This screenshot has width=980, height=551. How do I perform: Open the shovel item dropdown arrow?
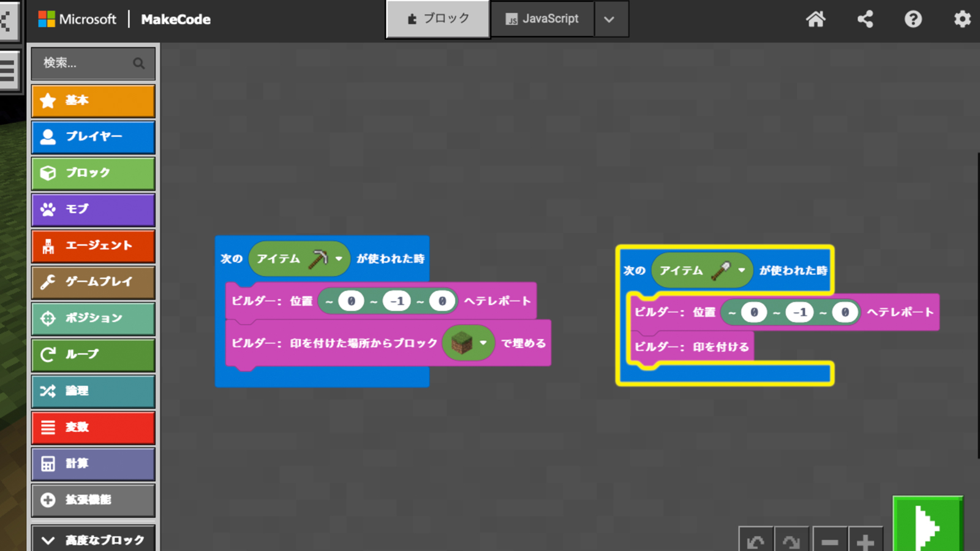(x=742, y=270)
